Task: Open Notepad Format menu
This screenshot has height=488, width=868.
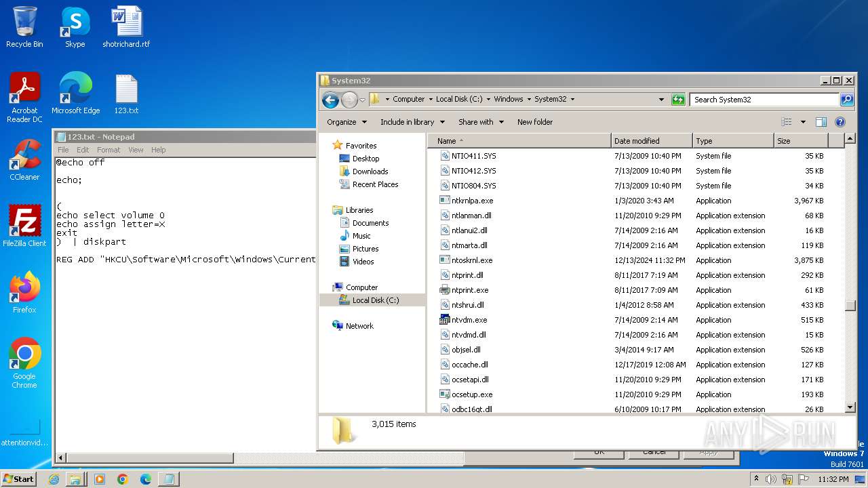Action: point(108,150)
